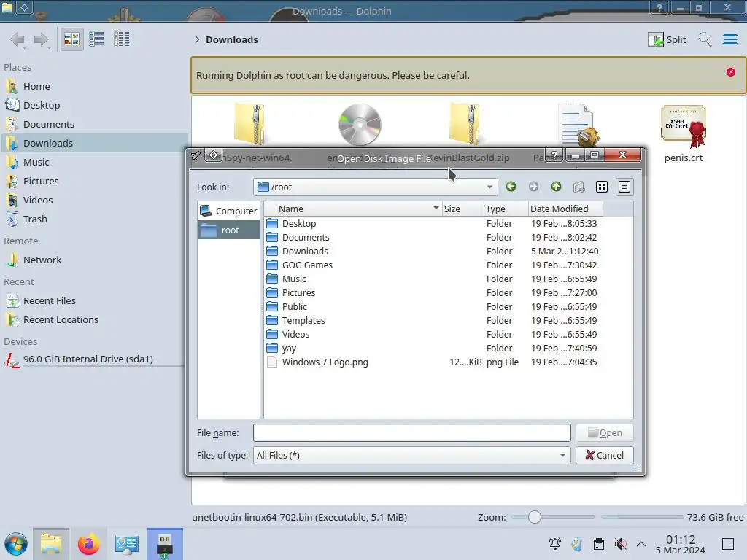Click the muted volume tray icon
Viewport: 747px width, 560px height.
coord(620,543)
